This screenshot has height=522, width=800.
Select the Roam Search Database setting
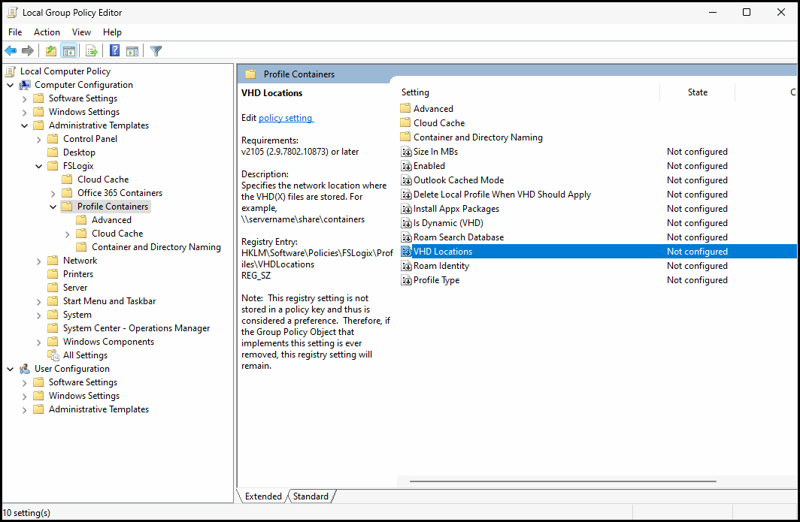pos(458,237)
